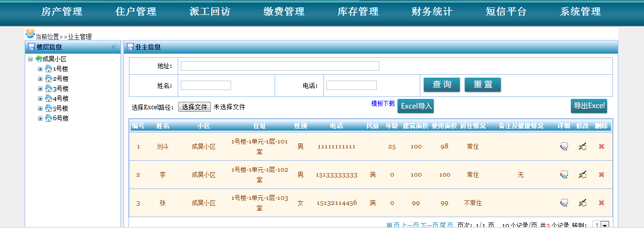Click the Excel导入 import button

point(416,106)
